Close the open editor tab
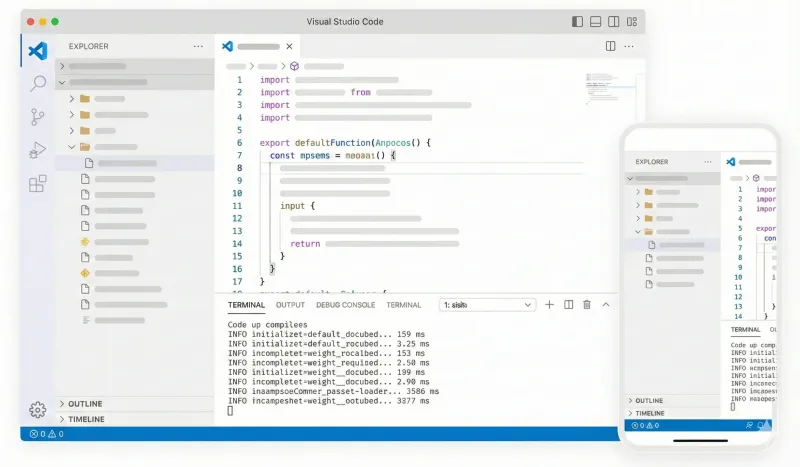Image resolution: width=800 pixels, height=467 pixels. click(x=289, y=46)
